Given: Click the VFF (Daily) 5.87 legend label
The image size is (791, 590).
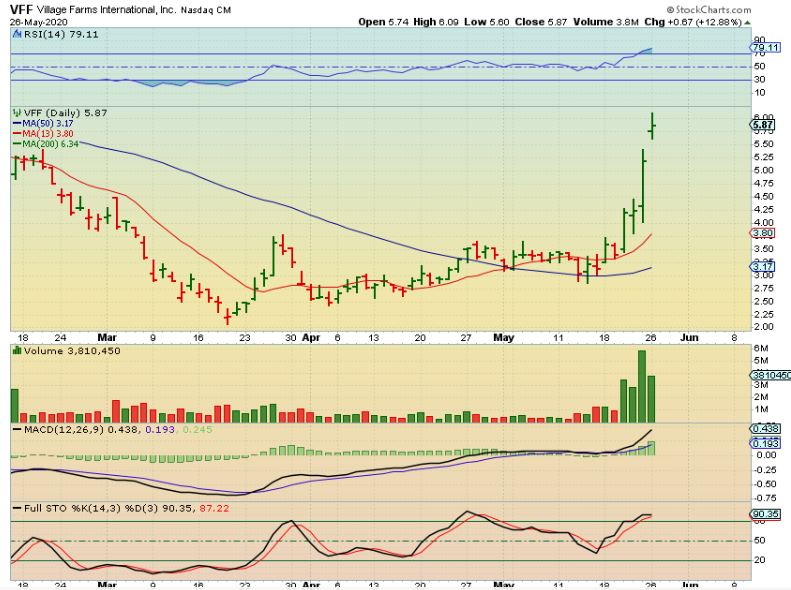Looking at the screenshot, I should [x=65, y=113].
